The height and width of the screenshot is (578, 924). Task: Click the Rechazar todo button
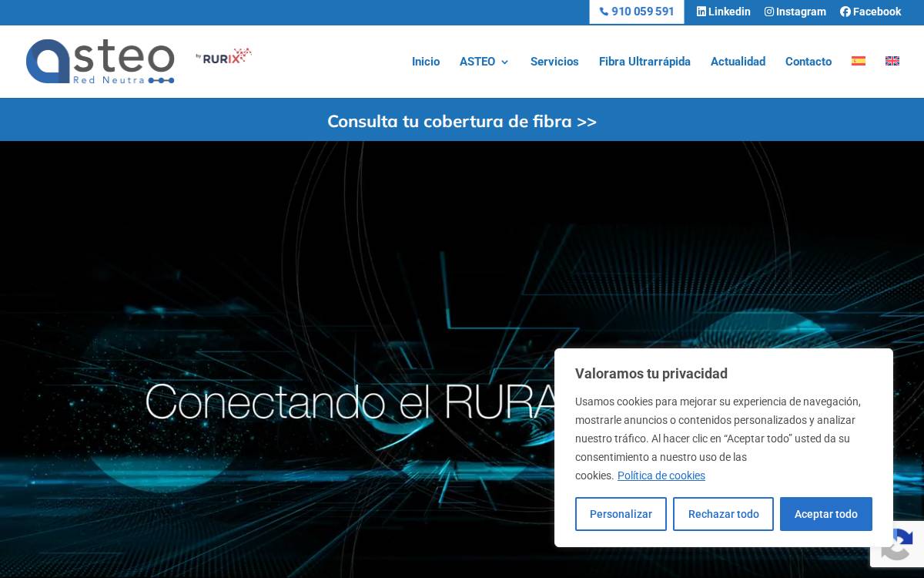[723, 514]
